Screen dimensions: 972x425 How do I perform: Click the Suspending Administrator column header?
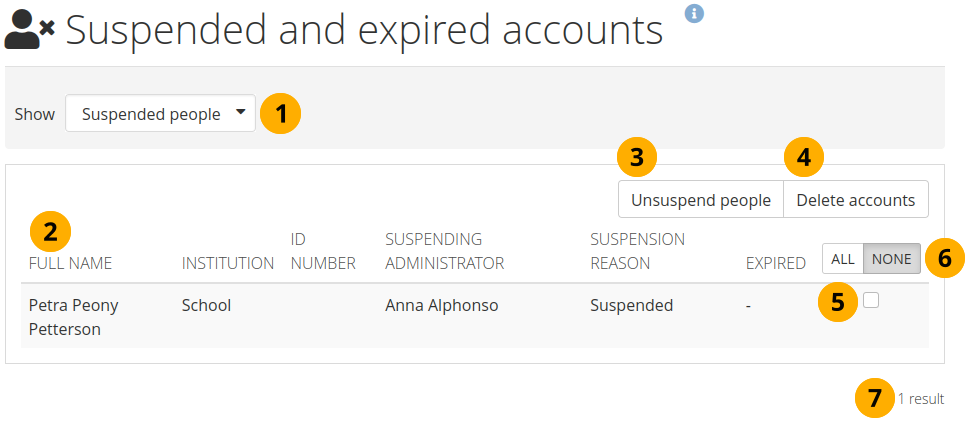pos(444,252)
